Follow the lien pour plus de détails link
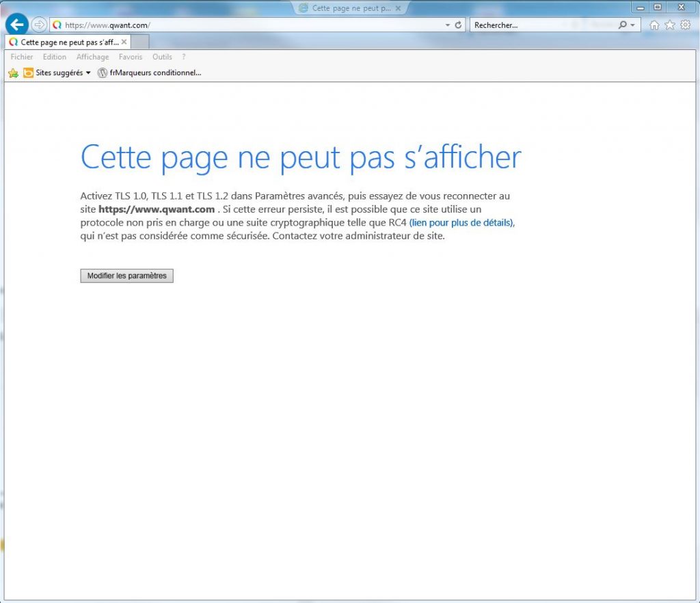Screen dimensions: 700x603 [461, 223]
